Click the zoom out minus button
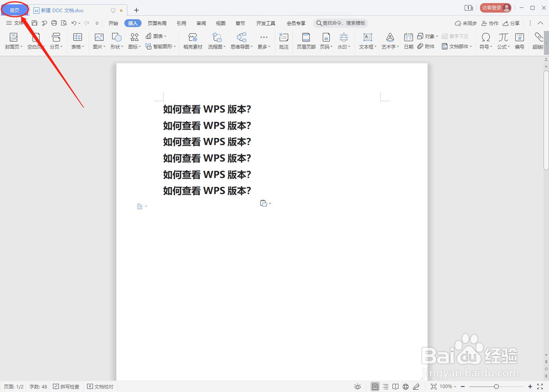This screenshot has width=549, height=392. 463,387
